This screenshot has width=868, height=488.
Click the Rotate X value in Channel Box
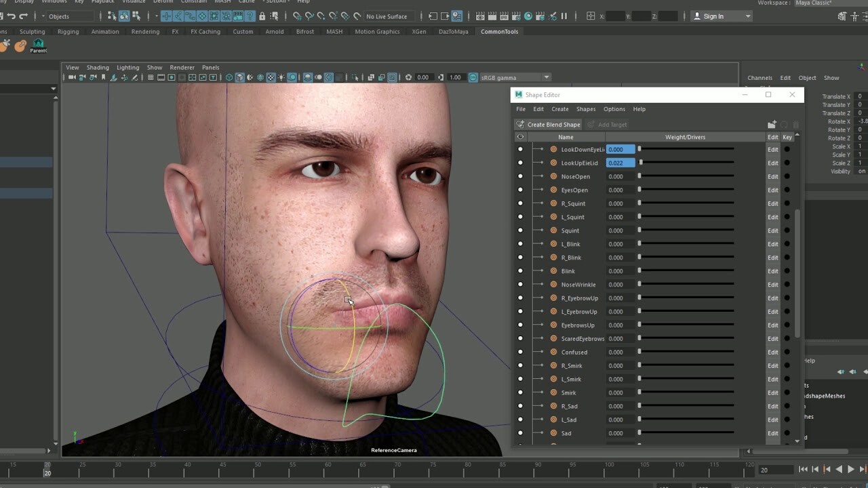[x=862, y=121]
